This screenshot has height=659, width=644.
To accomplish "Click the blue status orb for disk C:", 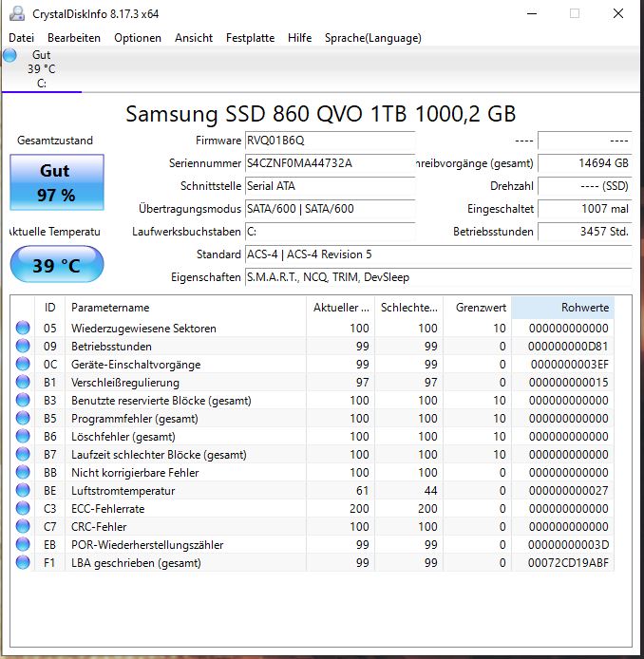I will click(x=9, y=56).
